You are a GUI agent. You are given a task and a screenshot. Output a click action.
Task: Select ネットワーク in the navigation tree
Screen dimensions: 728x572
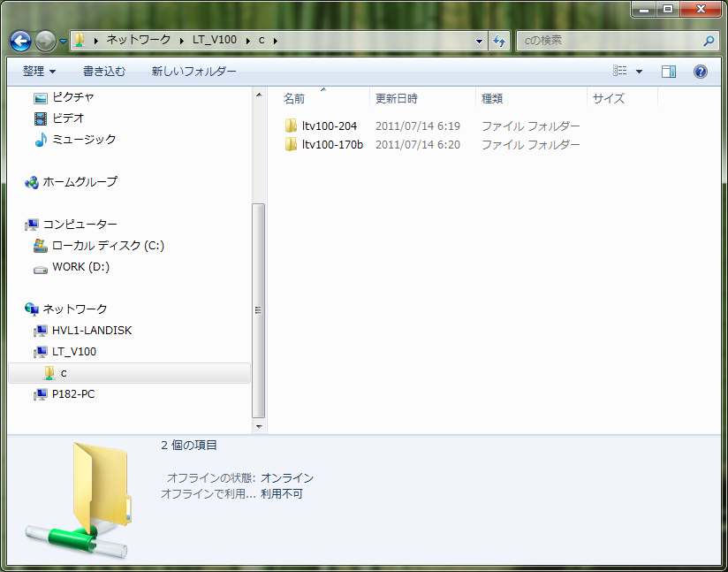[75, 309]
